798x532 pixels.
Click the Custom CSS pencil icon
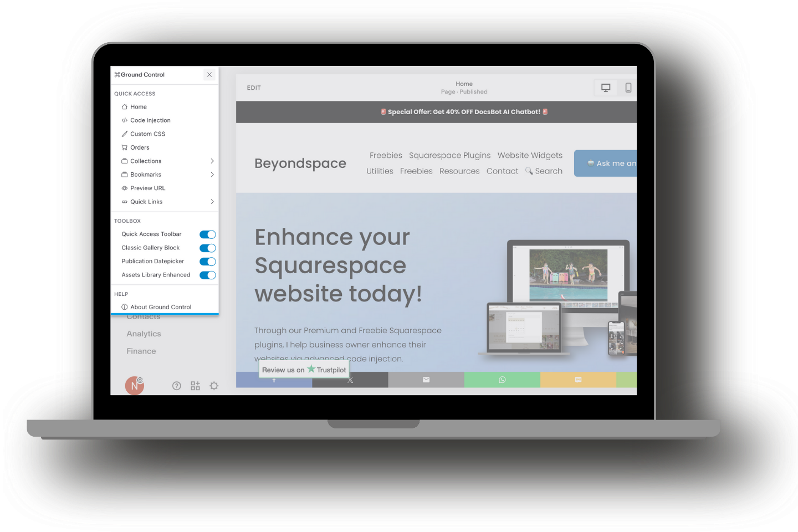point(124,134)
